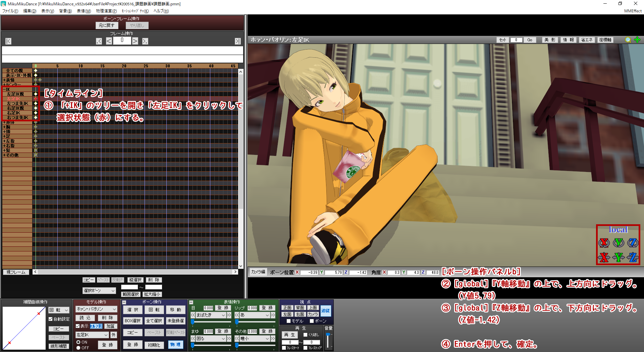Click the red X-axis move icon
Screen dimensions: 644x352
(604, 257)
